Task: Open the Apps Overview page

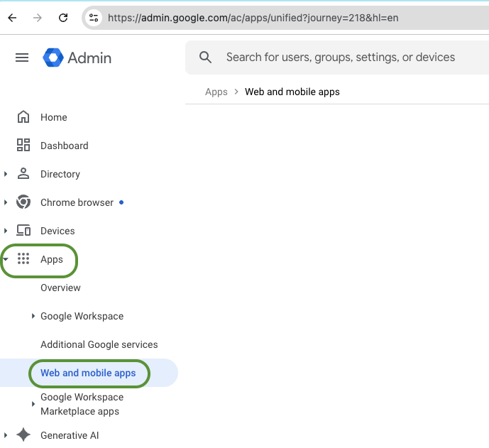Action: pyautogui.click(x=60, y=288)
